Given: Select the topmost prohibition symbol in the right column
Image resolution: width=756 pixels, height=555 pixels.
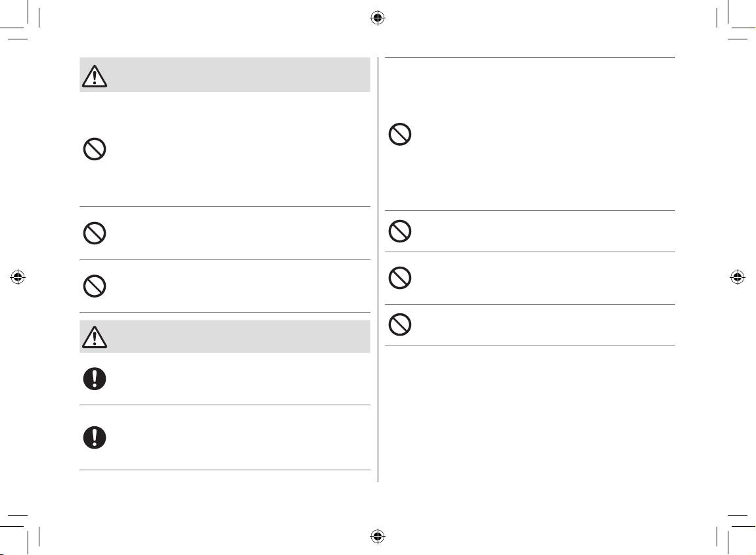Looking at the screenshot, I should point(400,134).
